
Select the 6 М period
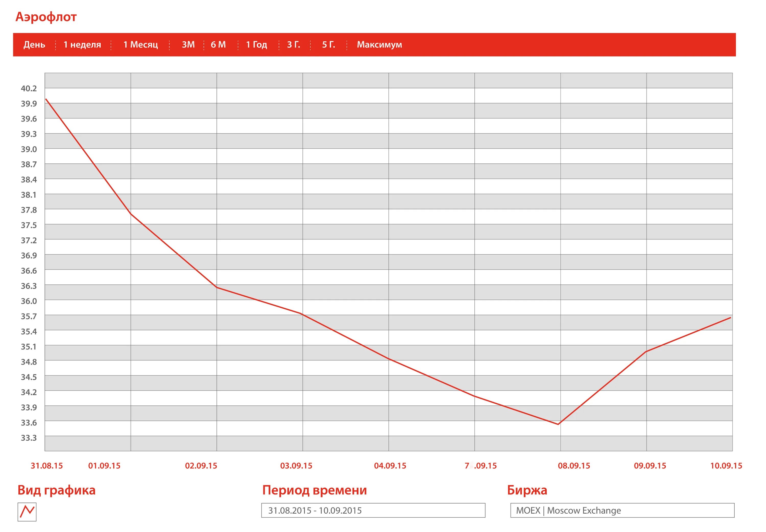point(218,45)
